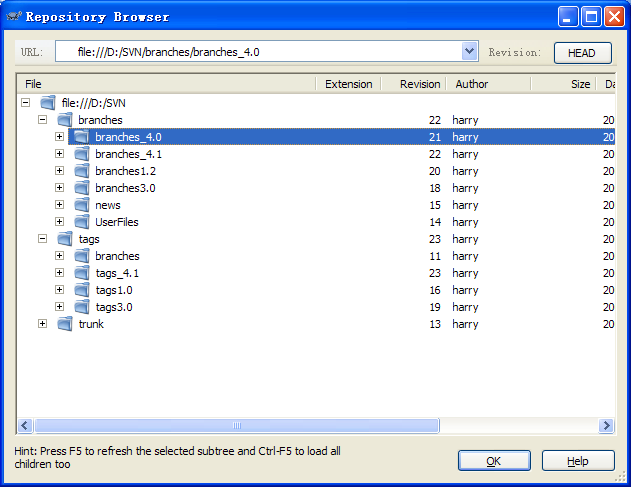Click the folder icon of tags1.0
631x487 pixels.
pos(82,290)
